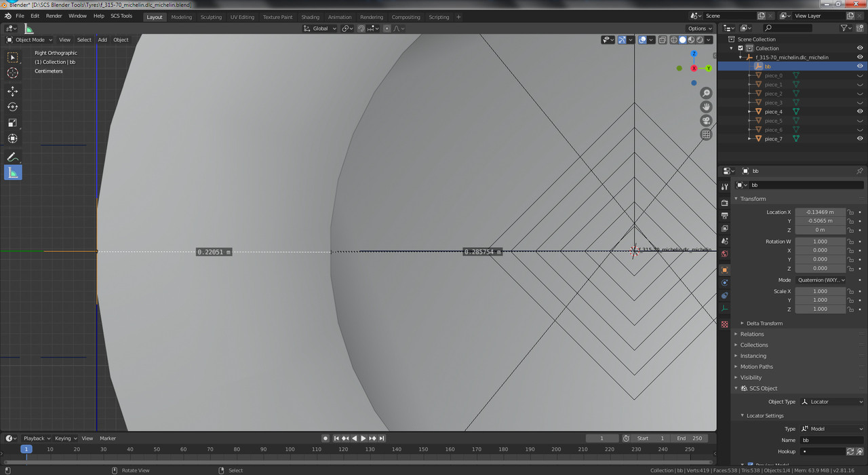868x475 pixels.
Task: Activate the Annotate tool
Action: coord(13,157)
